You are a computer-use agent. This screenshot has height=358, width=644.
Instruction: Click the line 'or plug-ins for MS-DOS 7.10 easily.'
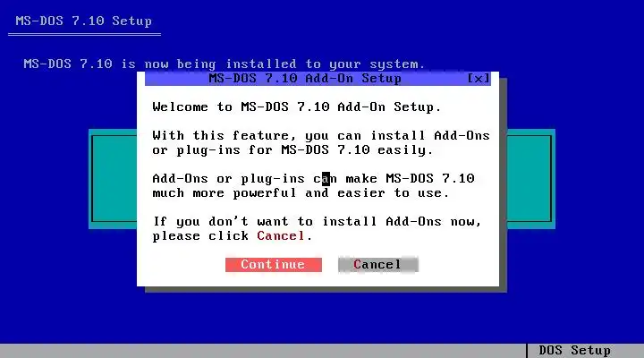292,150
